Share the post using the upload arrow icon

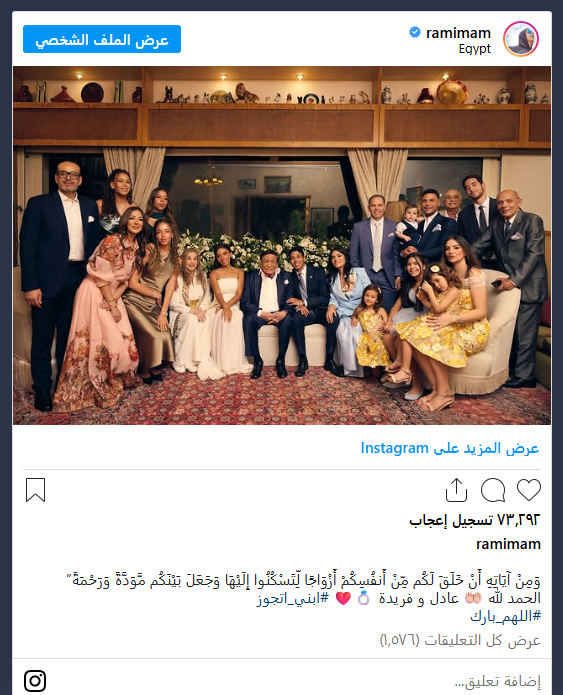(x=456, y=490)
